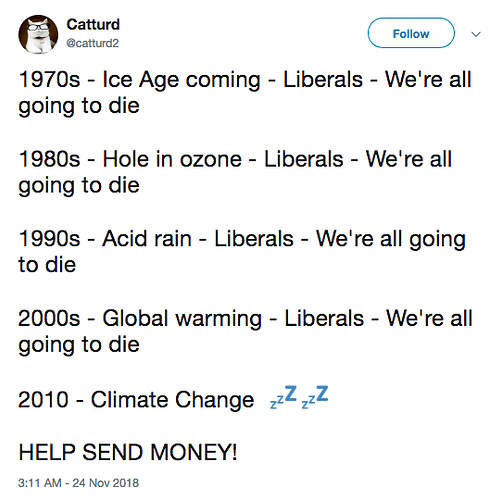Expand the tweet options chevron menu
Screen dimensions: 503x500
[x=476, y=34]
